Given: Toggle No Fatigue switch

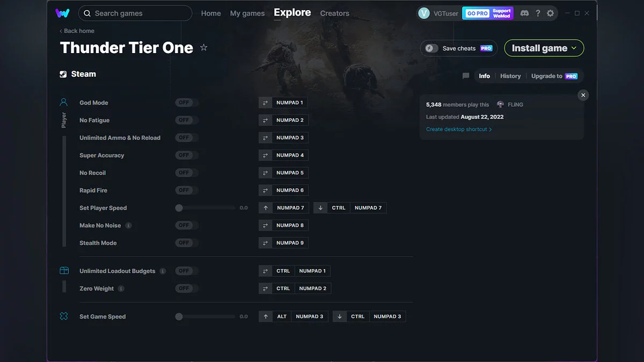Looking at the screenshot, I should tap(187, 120).
